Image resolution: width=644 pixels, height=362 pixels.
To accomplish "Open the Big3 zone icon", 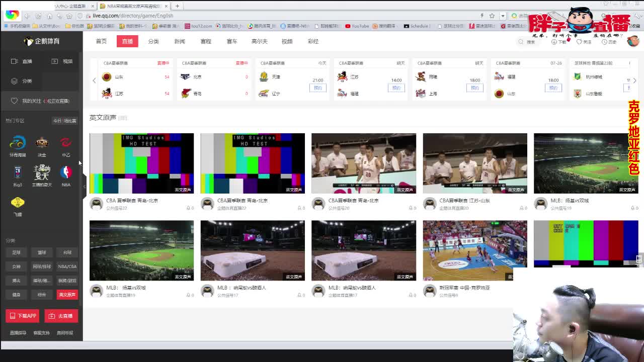I will pos(18,172).
